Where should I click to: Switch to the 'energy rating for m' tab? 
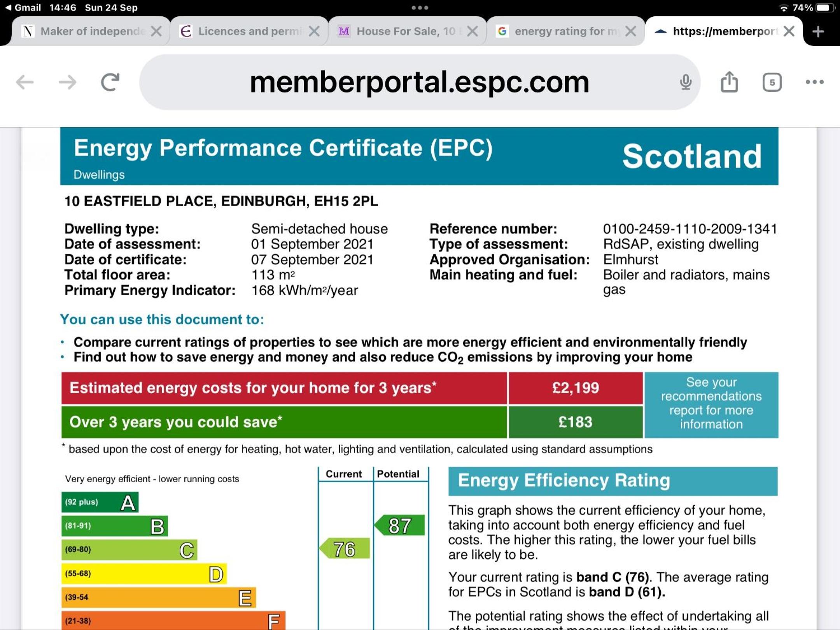559,31
